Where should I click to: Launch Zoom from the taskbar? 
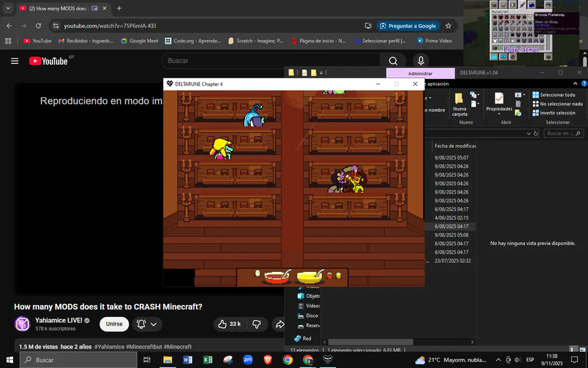tap(248, 360)
